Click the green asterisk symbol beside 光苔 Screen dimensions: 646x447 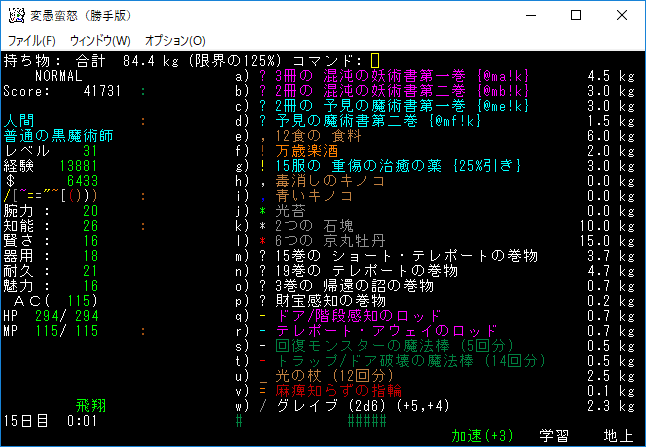tap(263, 212)
